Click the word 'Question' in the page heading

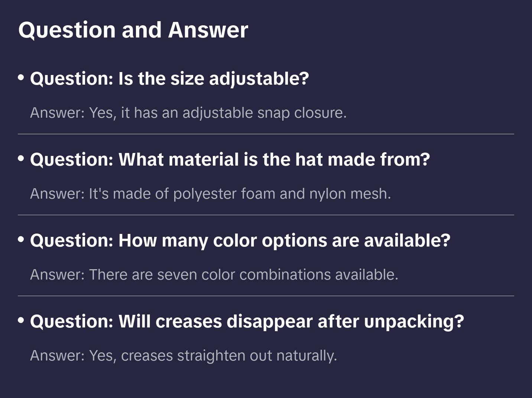[67, 30]
